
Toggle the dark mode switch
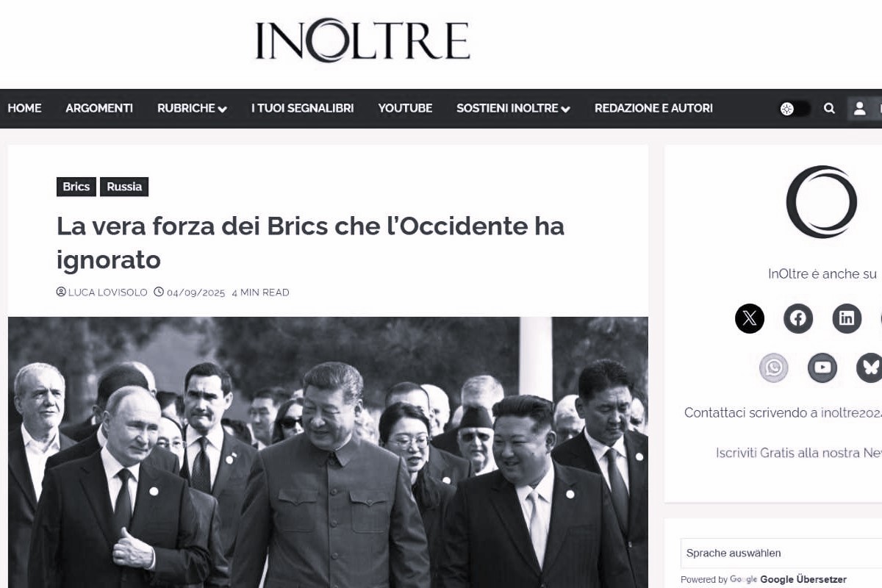point(795,109)
